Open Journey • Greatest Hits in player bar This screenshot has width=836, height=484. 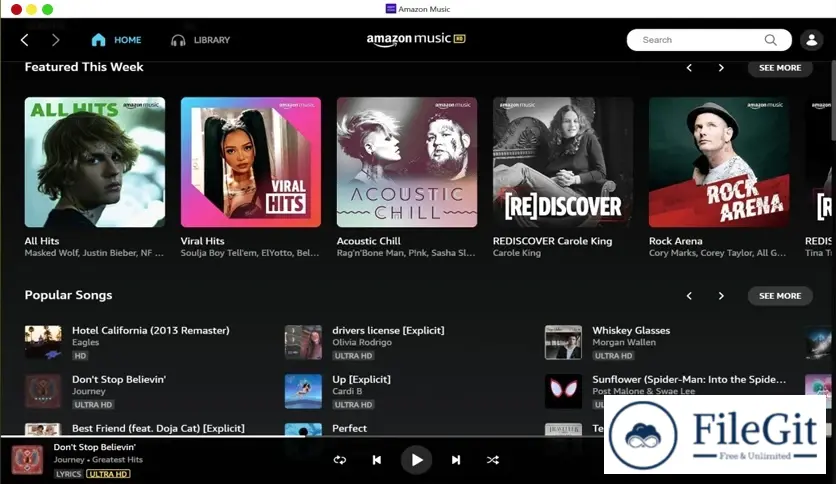98,459
